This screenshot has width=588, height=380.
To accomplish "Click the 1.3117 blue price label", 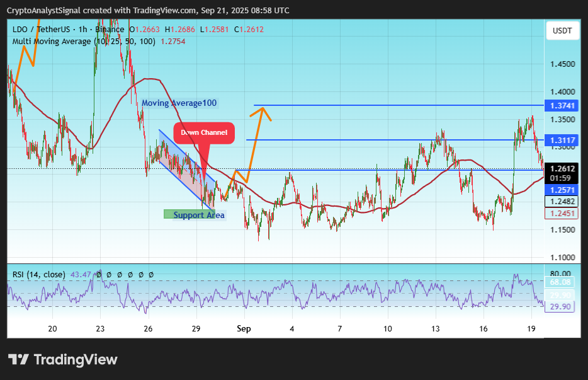I will [x=562, y=141].
